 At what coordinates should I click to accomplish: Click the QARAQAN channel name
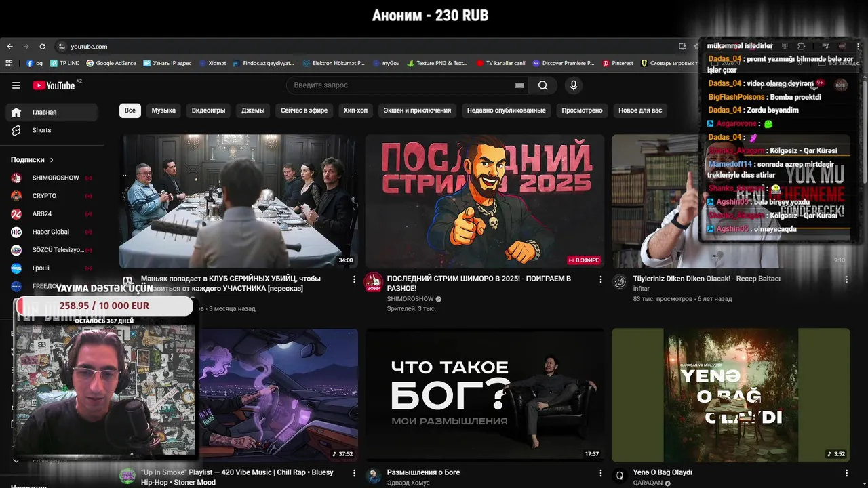click(x=648, y=483)
